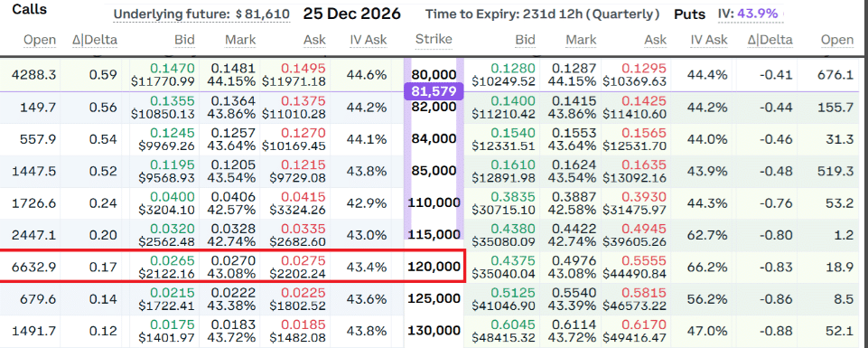Image resolution: width=868 pixels, height=348 pixels.
Task: Click put open interest 676.1
Action: click(x=835, y=74)
